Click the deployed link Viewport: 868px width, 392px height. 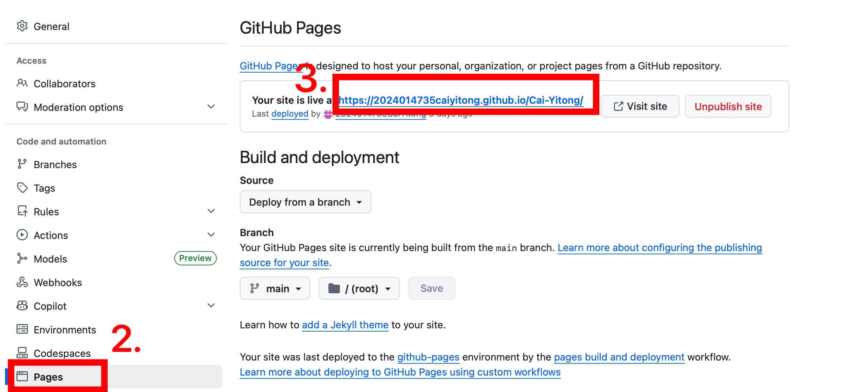[x=290, y=114]
